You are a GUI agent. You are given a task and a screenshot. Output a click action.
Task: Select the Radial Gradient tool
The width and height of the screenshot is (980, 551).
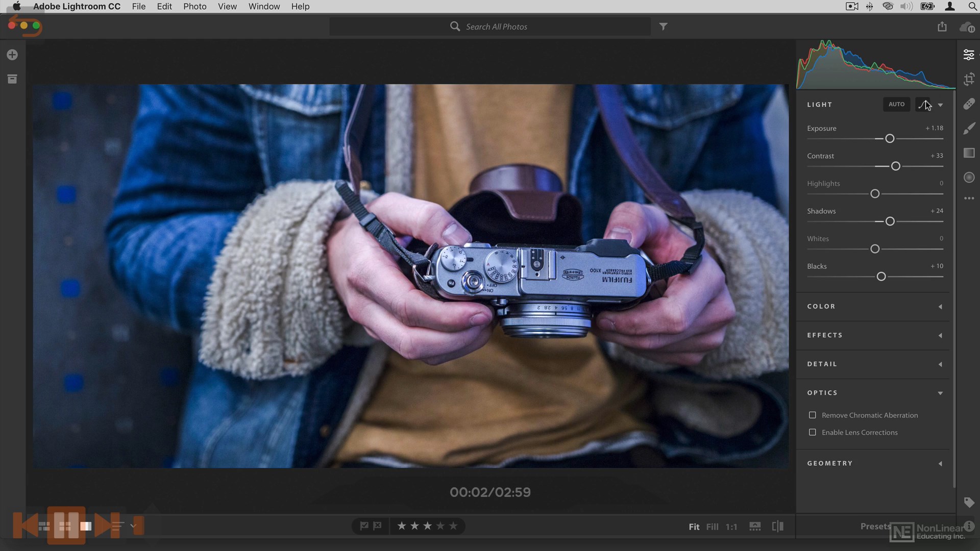click(969, 178)
